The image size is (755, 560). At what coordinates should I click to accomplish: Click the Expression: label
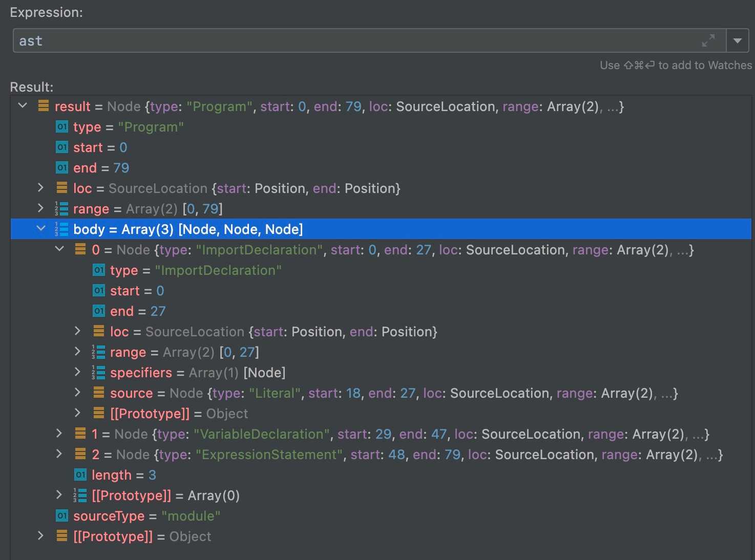(46, 12)
